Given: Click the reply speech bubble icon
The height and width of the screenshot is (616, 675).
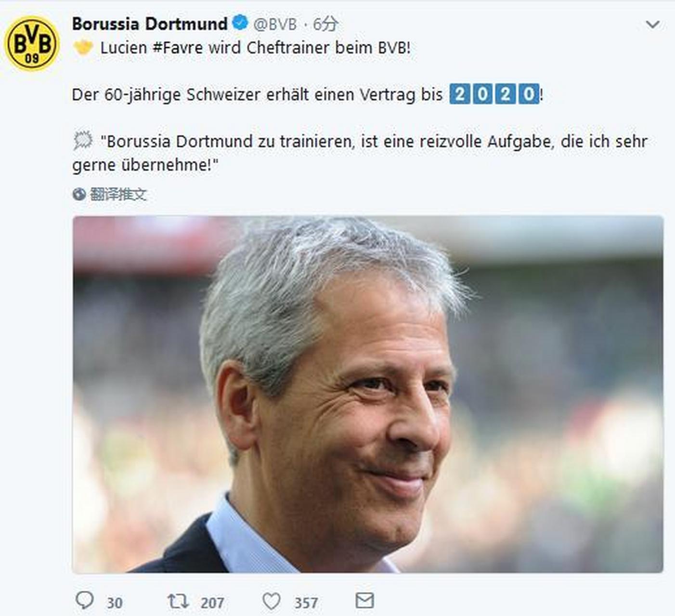Looking at the screenshot, I should (x=85, y=601).
